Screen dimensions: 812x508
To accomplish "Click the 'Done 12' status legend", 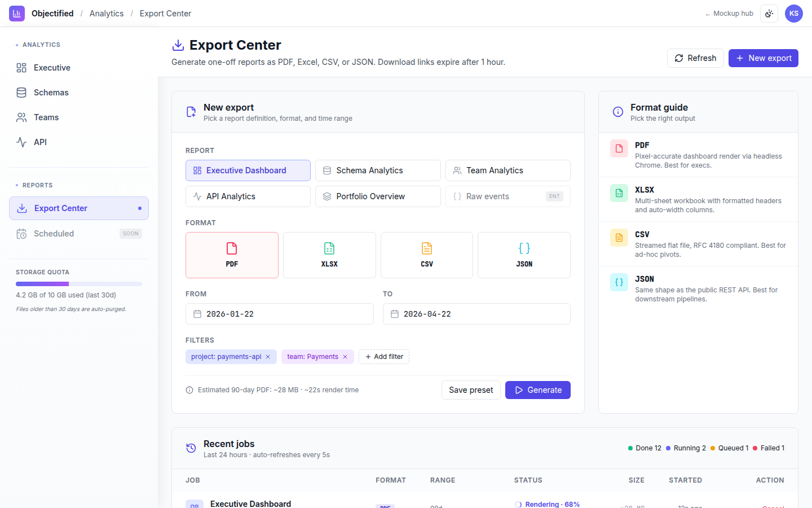I will [x=645, y=448].
